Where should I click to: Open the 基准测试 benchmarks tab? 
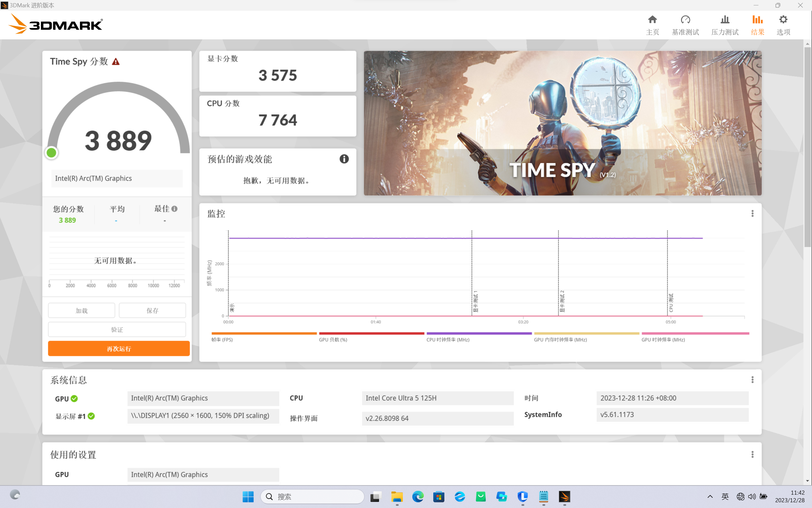tap(685, 25)
